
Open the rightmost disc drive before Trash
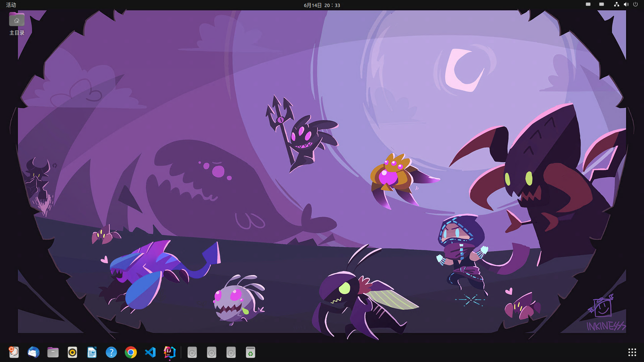tap(231, 352)
